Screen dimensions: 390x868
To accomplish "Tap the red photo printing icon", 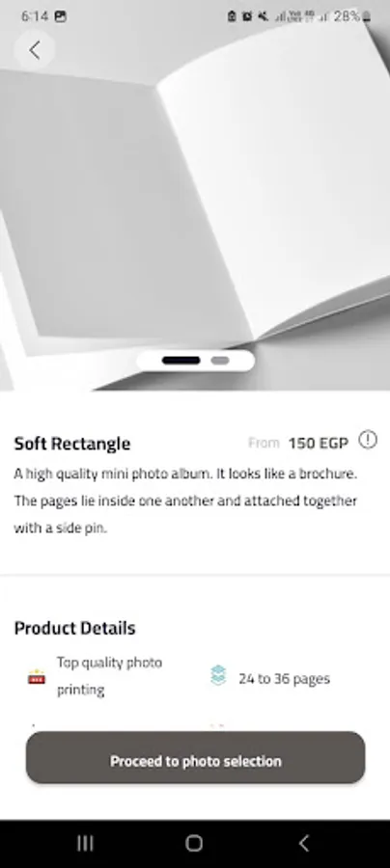I will coord(37,676).
